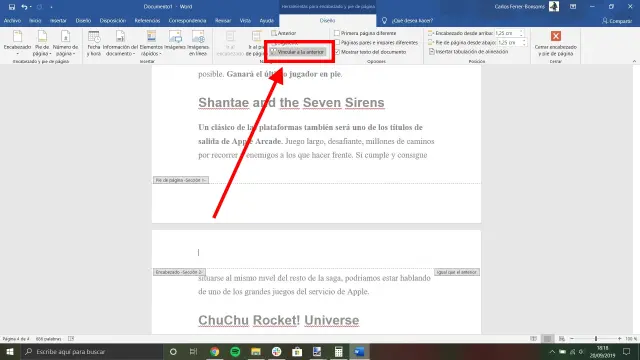Toggle Páginas pares e impares diferentes
The image size is (640, 360).
[x=337, y=42]
